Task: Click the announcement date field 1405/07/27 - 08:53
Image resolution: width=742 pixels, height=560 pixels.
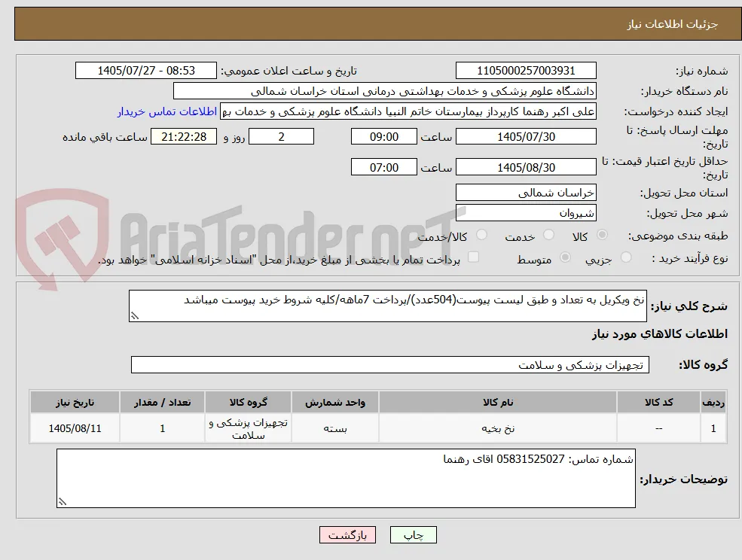Action: pyautogui.click(x=145, y=71)
